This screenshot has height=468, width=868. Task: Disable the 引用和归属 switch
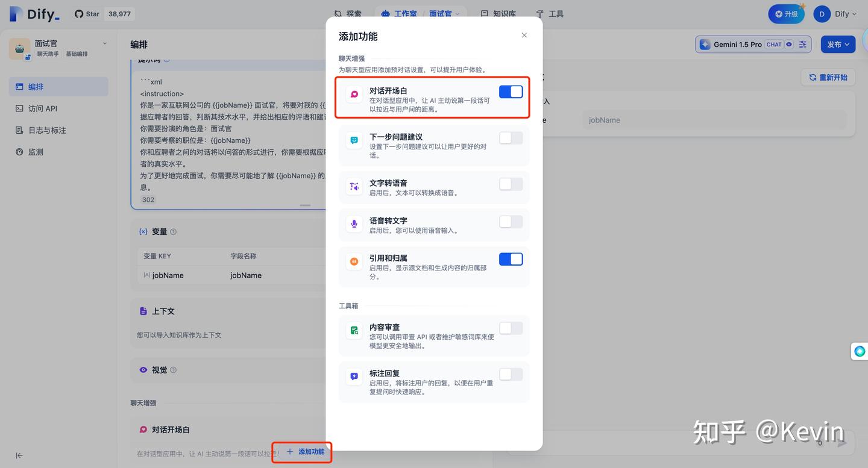pyautogui.click(x=511, y=259)
